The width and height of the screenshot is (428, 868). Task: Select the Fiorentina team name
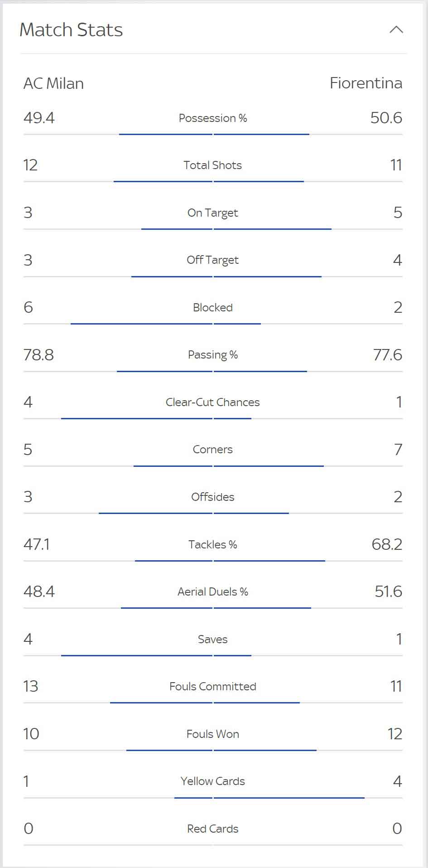pyautogui.click(x=366, y=83)
